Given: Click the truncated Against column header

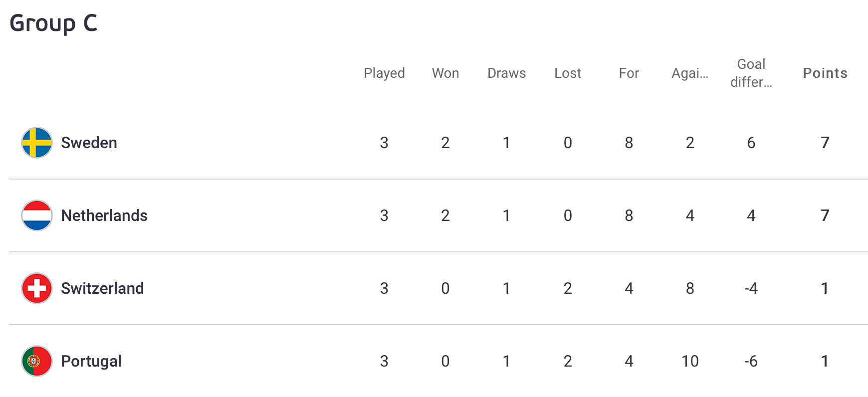Looking at the screenshot, I should click(x=690, y=73).
